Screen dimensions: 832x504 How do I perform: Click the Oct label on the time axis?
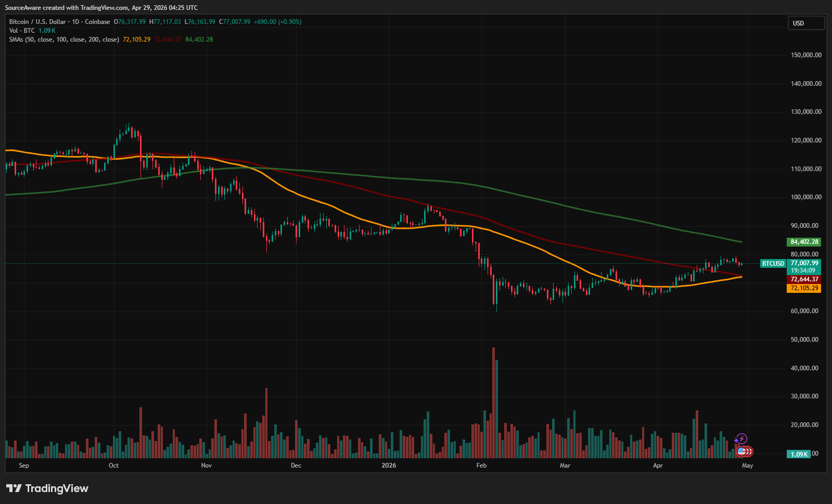[113, 466]
